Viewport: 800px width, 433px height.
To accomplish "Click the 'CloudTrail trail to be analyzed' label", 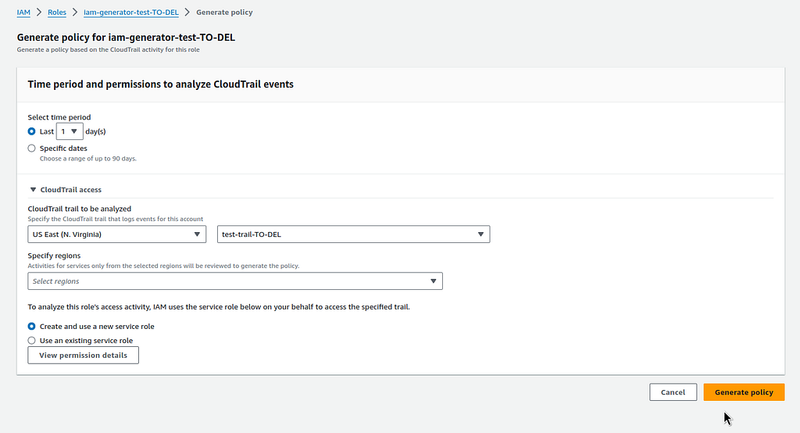I will tap(80, 209).
